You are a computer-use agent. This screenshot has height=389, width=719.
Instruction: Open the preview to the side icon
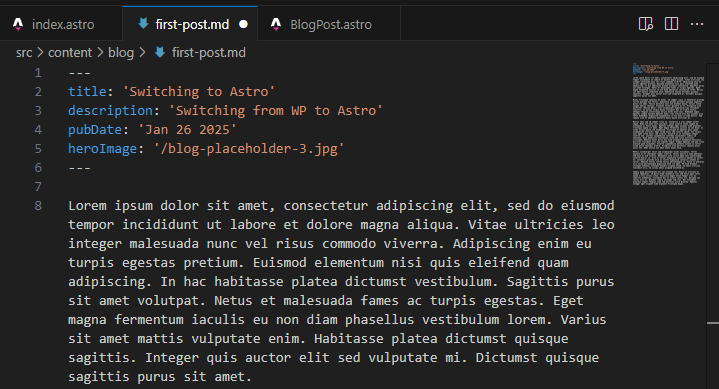[646, 24]
